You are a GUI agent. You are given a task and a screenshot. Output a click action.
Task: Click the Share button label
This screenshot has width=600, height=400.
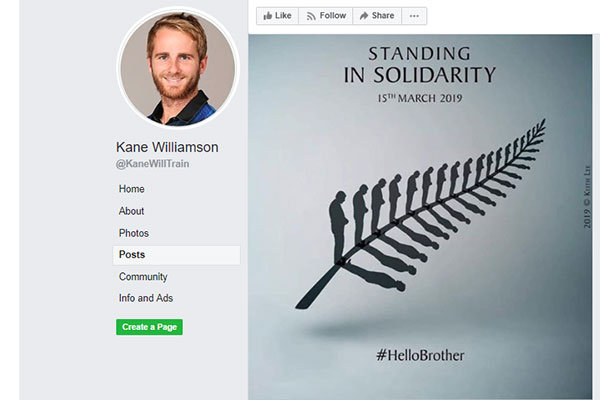383,16
